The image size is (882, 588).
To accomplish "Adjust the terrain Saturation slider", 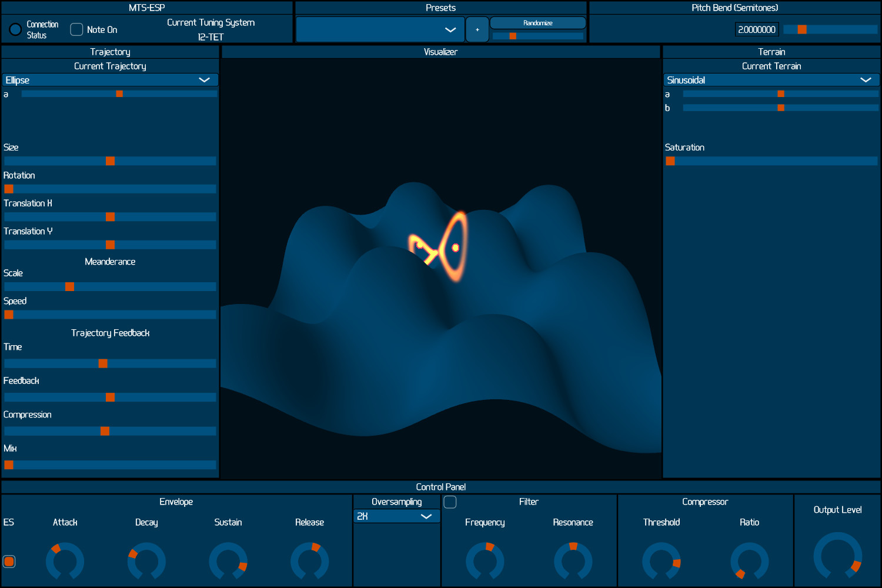I will point(771,161).
